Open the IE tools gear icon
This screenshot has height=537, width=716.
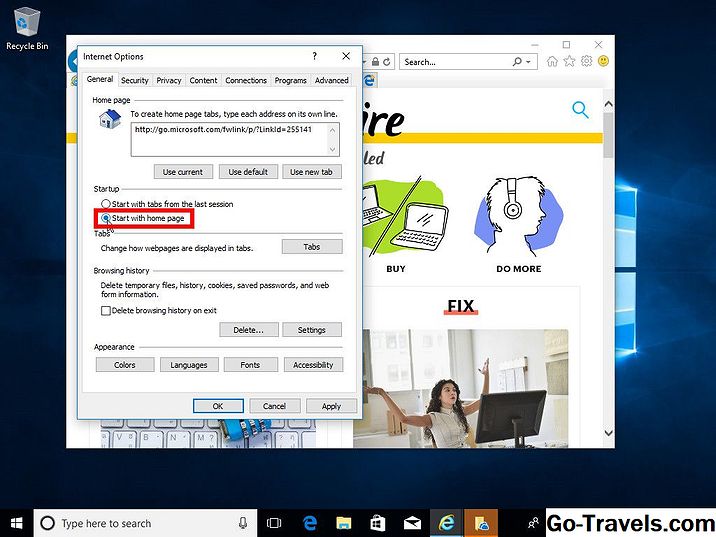pos(586,61)
